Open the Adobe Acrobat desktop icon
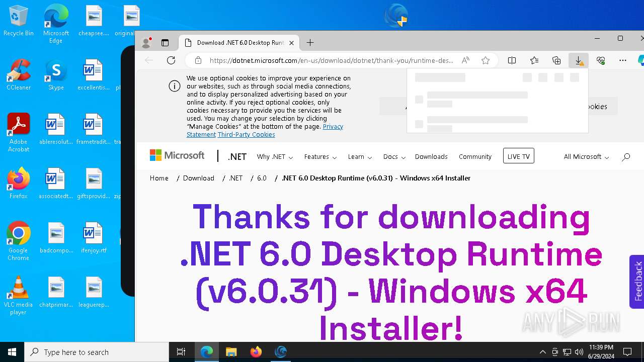 [x=19, y=133]
